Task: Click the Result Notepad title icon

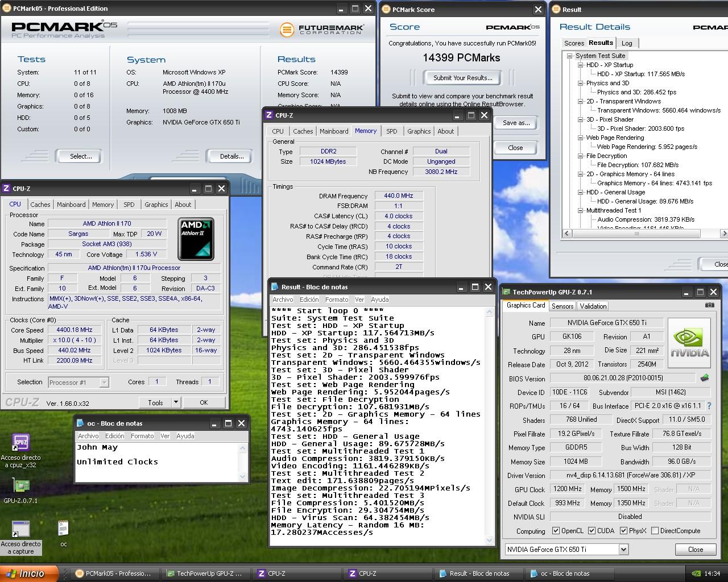Action: (275, 287)
